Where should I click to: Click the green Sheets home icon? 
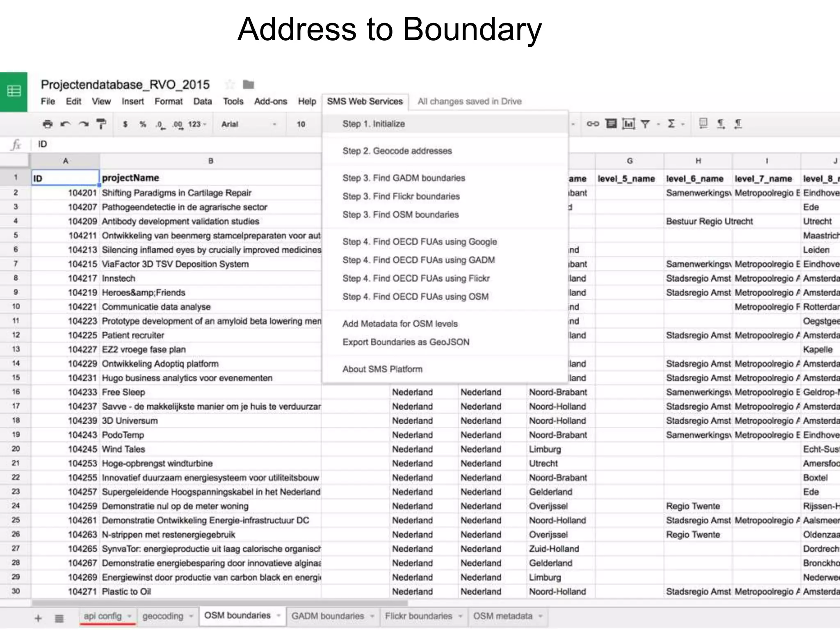pos(14,91)
